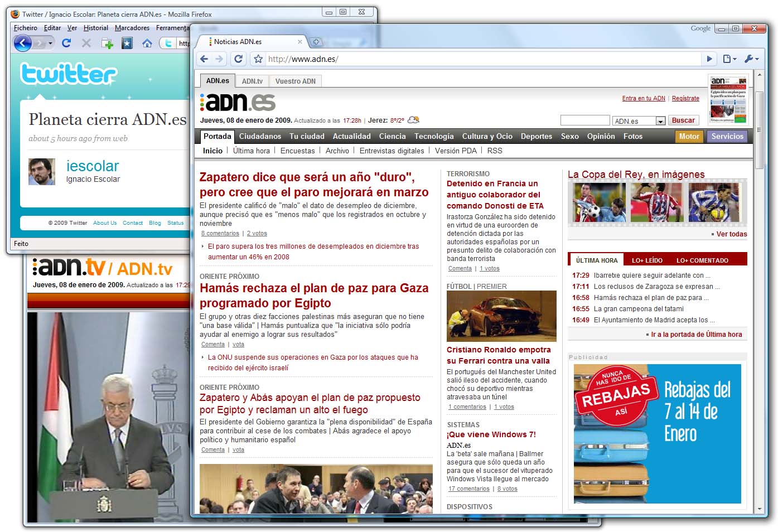Open the RSS link in the sub-navigation
Screen dimensions: 778x532
[495, 151]
